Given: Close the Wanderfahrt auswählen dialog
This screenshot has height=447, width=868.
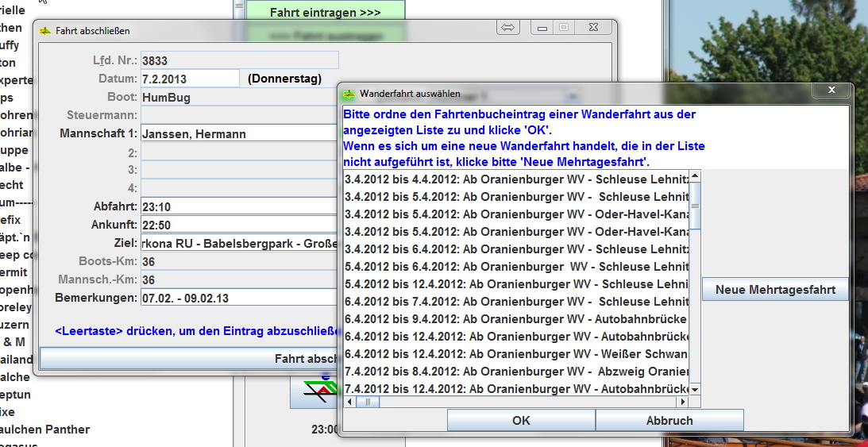Looking at the screenshot, I should [x=831, y=90].
